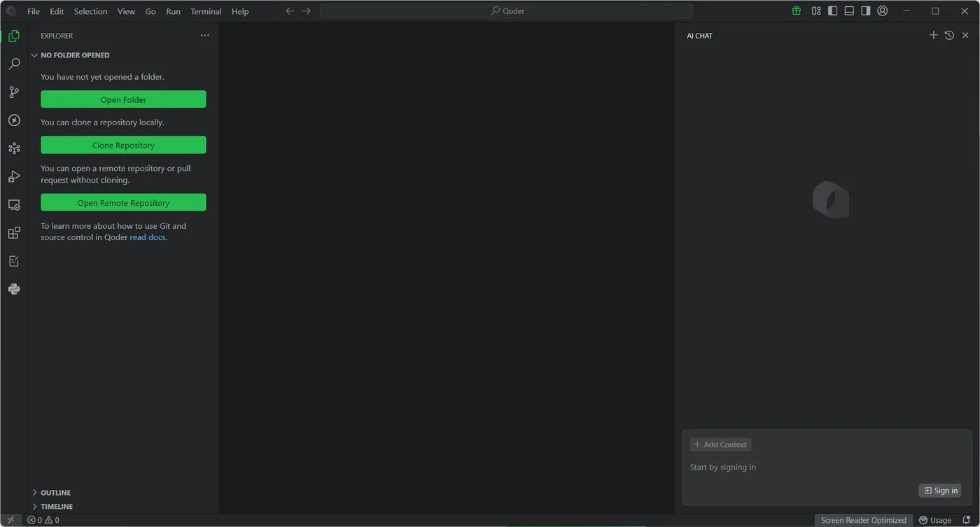Image resolution: width=980 pixels, height=527 pixels.
Task: Go back using the left arrow
Action: pos(290,11)
